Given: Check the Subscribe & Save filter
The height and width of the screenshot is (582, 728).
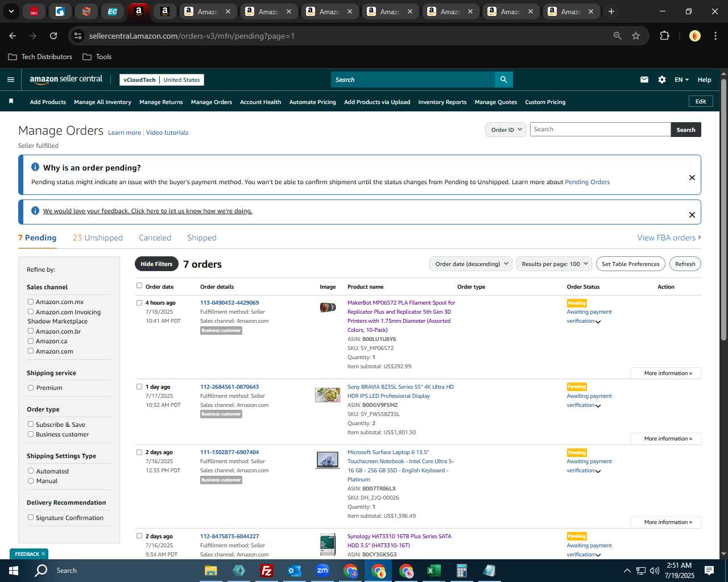Looking at the screenshot, I should coord(31,424).
